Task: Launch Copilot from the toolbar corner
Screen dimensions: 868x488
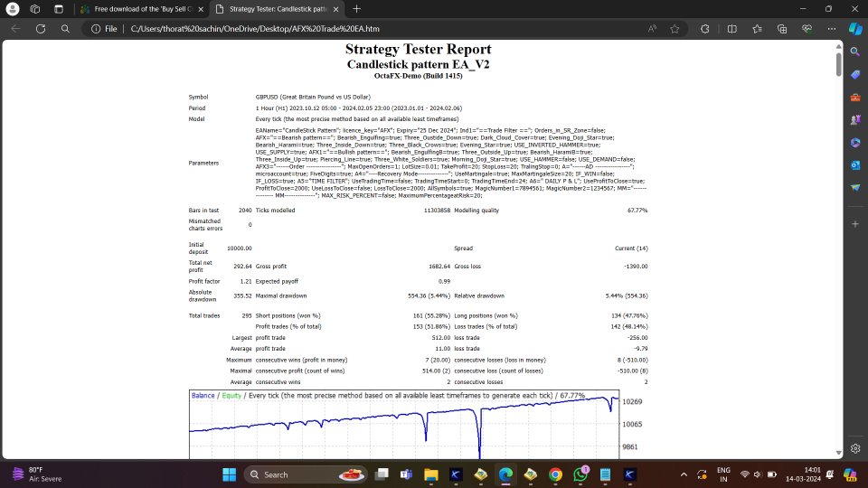Action: point(855,29)
